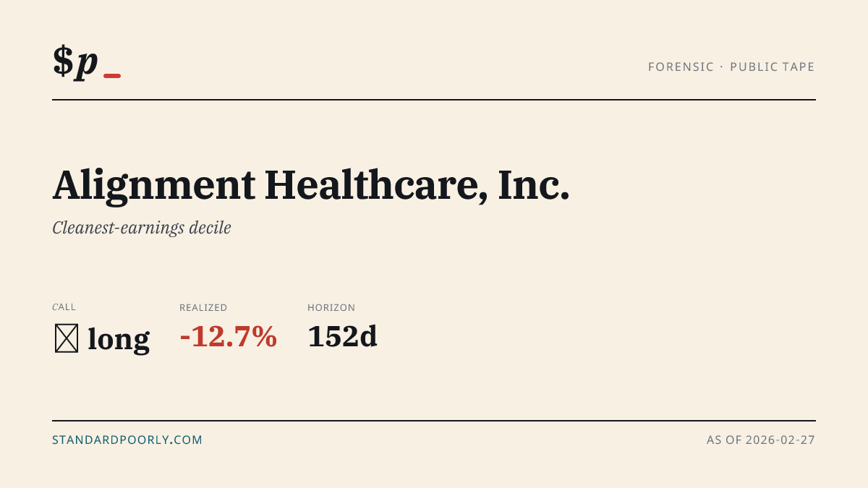
Task: Click the FORENSIC label in header
Action: coord(681,67)
